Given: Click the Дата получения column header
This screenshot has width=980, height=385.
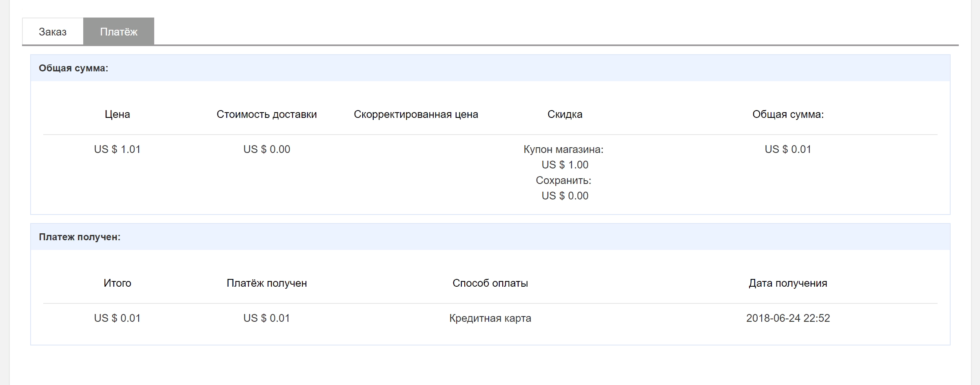Looking at the screenshot, I should click(788, 283).
